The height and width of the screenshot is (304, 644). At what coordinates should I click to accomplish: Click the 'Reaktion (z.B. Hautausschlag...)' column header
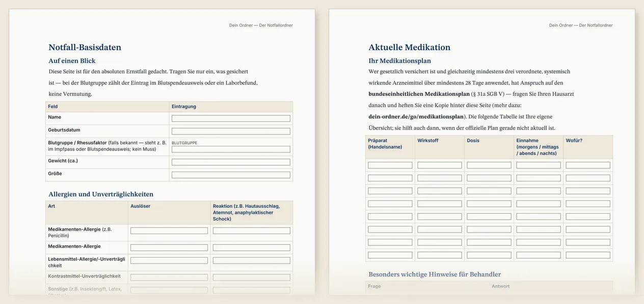tap(247, 212)
